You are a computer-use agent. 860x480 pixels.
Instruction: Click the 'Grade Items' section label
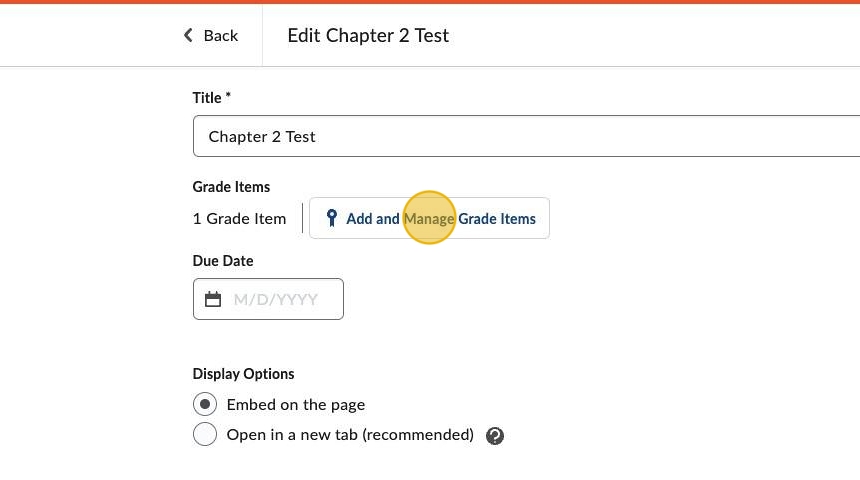(231, 187)
